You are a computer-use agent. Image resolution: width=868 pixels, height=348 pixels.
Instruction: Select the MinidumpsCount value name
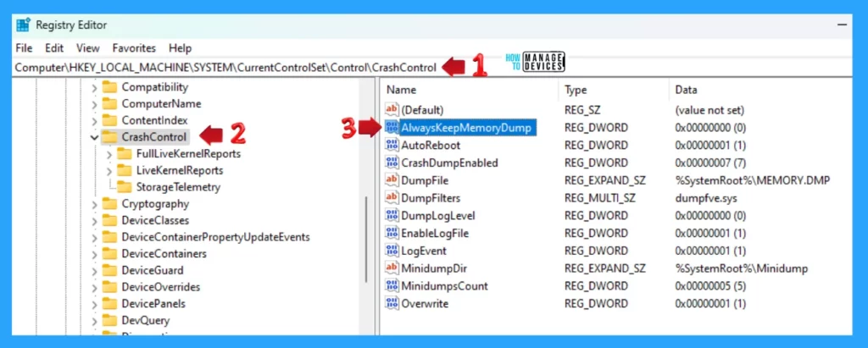point(444,286)
